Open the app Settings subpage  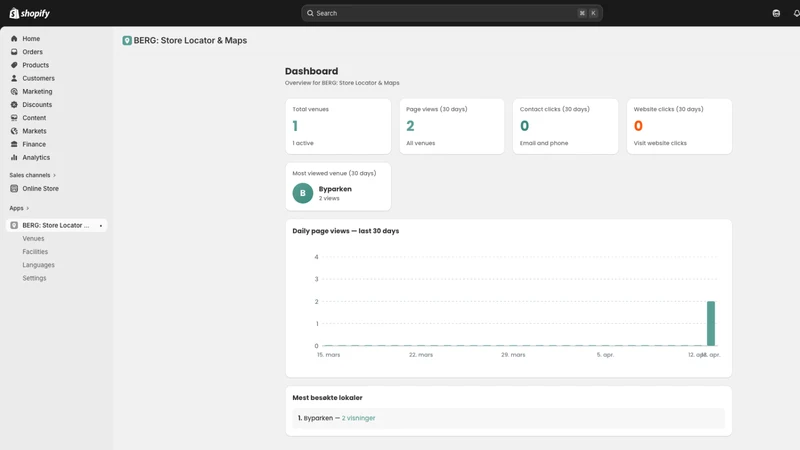tap(34, 279)
